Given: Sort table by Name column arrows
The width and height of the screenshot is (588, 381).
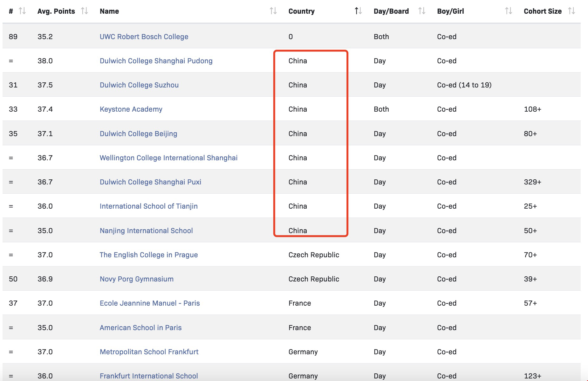Looking at the screenshot, I should click(x=273, y=11).
